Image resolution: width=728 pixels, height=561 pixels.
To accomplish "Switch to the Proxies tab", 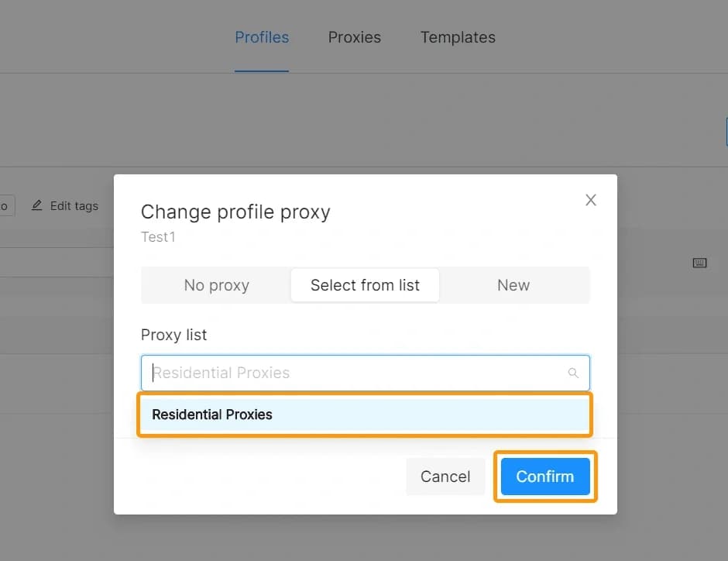I will (354, 37).
